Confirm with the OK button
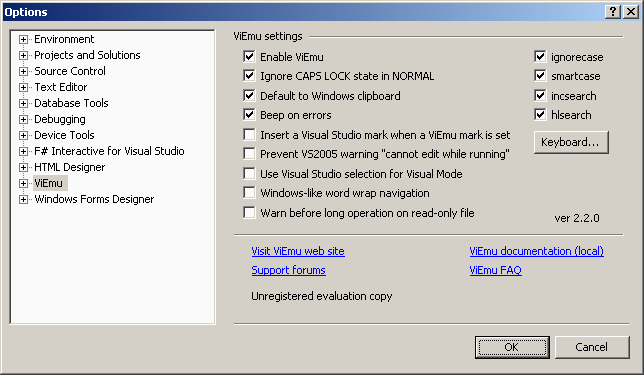Image resolution: width=644 pixels, height=375 pixels. click(512, 347)
